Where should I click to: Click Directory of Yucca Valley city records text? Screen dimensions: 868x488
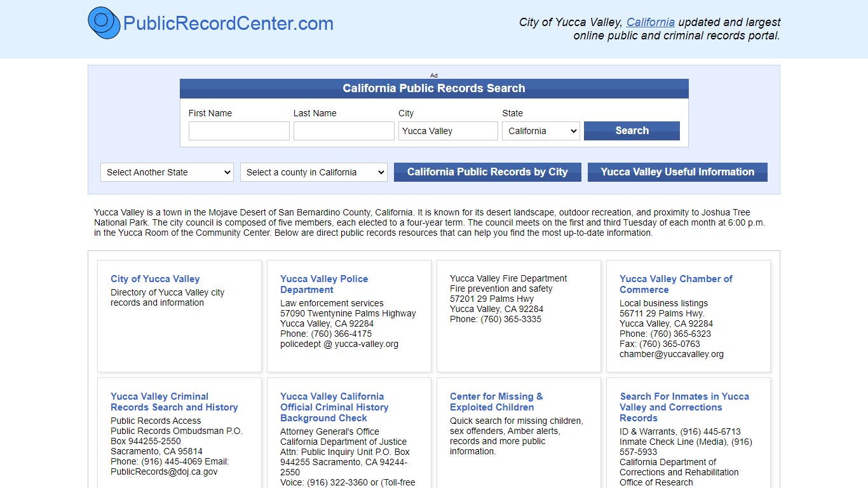coord(167,297)
